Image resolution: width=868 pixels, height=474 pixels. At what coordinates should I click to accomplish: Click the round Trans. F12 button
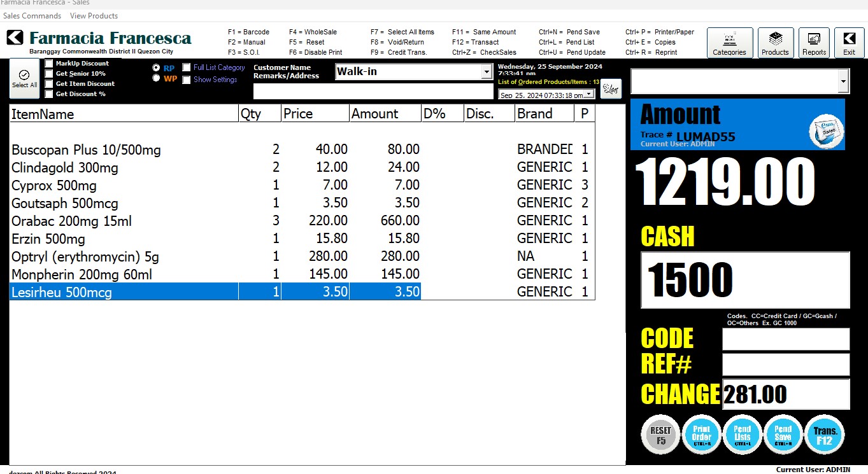[x=824, y=435]
